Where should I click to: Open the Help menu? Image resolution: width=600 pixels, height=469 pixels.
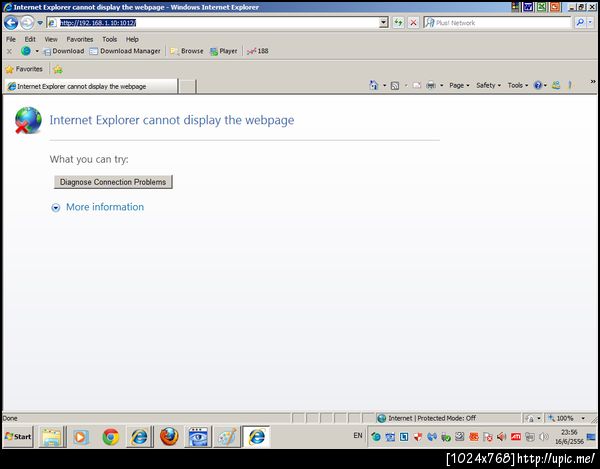pyautogui.click(x=132, y=39)
